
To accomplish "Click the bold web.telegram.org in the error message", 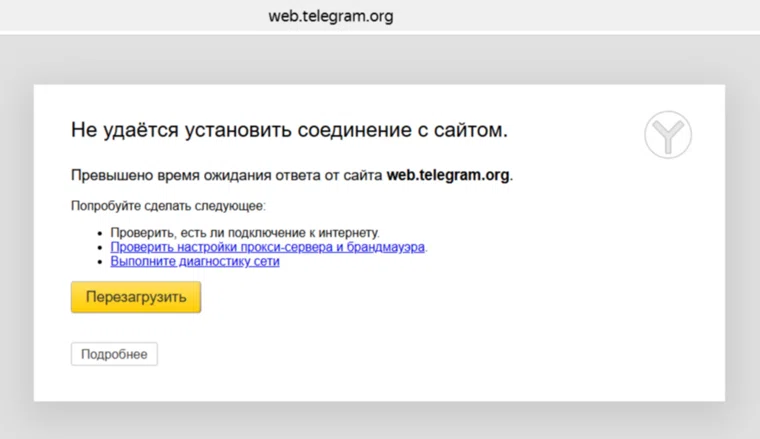I will [448, 175].
